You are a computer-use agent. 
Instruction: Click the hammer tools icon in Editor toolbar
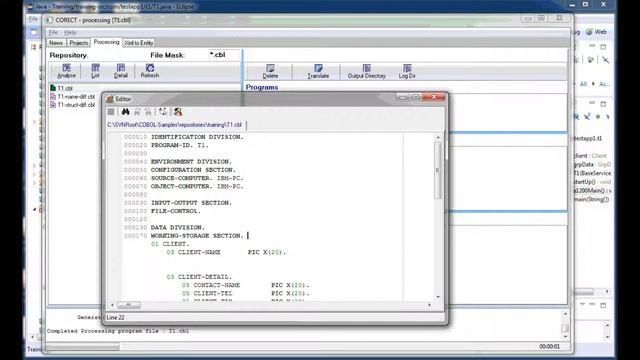[178, 112]
